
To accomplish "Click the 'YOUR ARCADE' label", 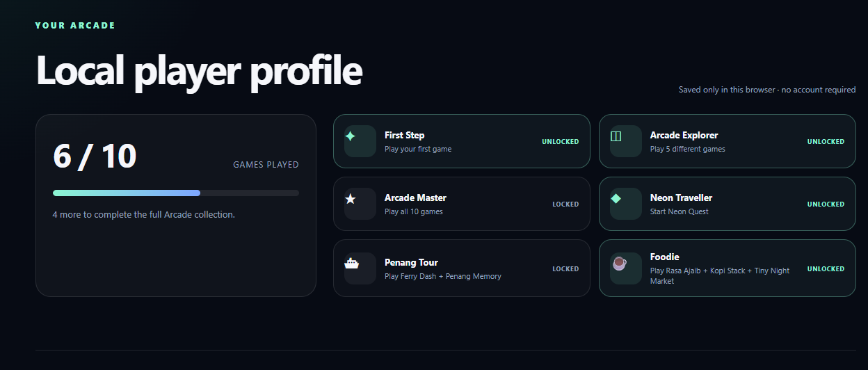I will tap(75, 26).
